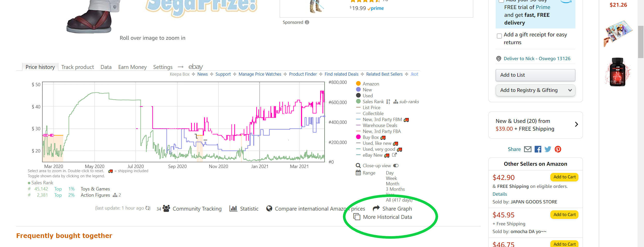Check the gift receipt checkbox
This screenshot has height=247, width=644.
pos(499,36)
